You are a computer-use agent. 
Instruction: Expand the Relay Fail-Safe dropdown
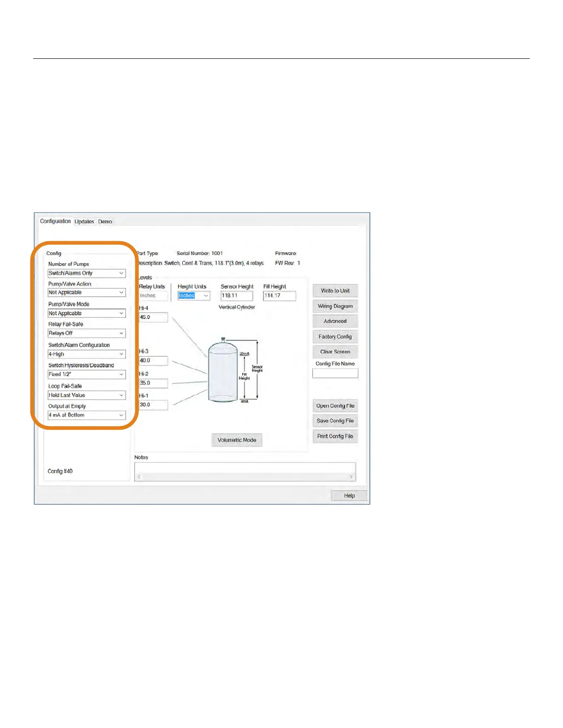pyautogui.click(x=86, y=333)
